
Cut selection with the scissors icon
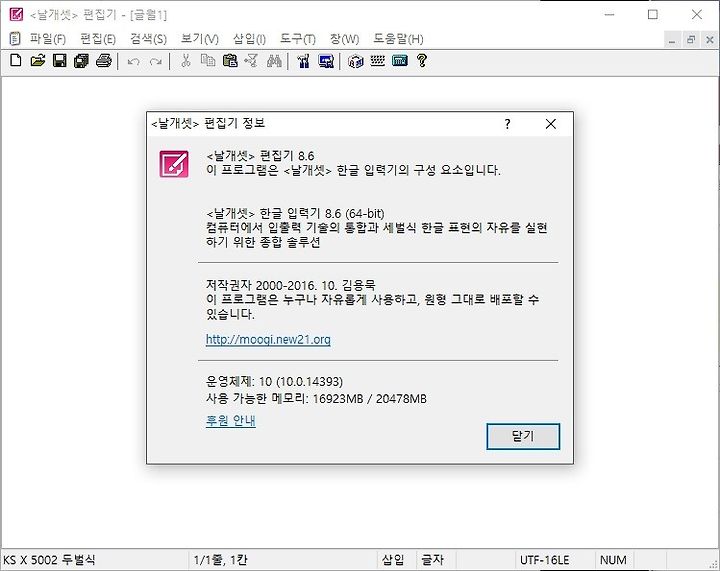pos(186,61)
